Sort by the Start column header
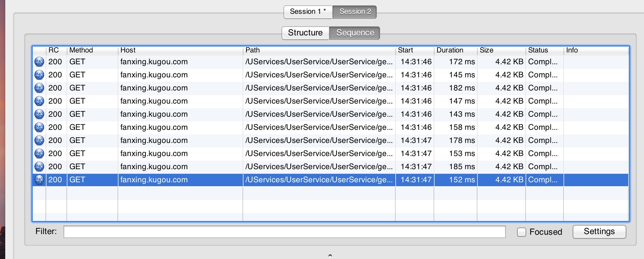The height and width of the screenshot is (259, 644). [x=415, y=50]
